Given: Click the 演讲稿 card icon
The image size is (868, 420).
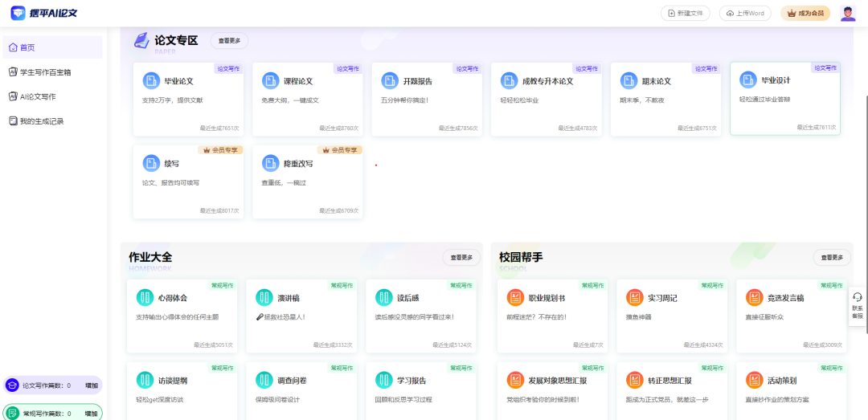Looking at the screenshot, I should click(264, 298).
